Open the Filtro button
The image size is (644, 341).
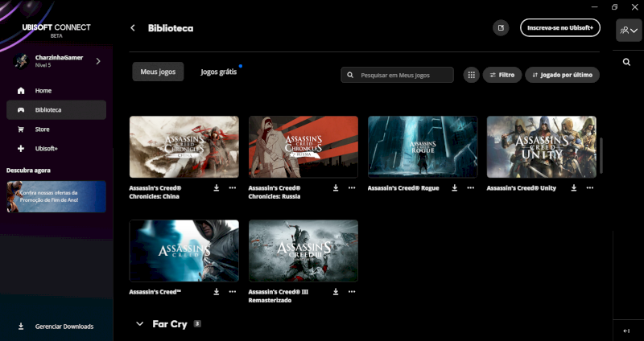coord(502,75)
